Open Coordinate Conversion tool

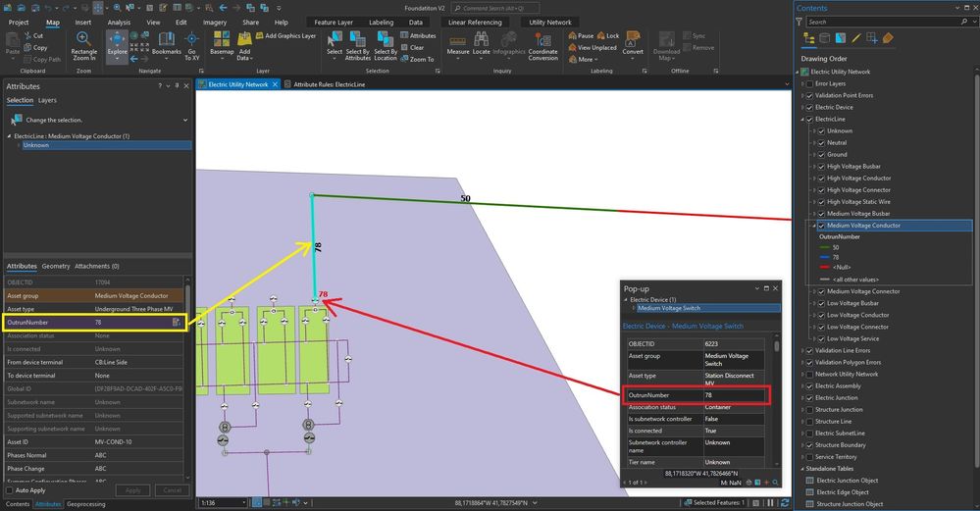(x=542, y=46)
